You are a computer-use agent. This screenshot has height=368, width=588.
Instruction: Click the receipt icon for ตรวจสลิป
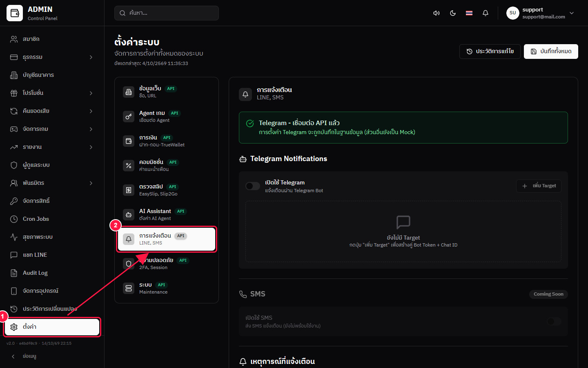coord(129,190)
